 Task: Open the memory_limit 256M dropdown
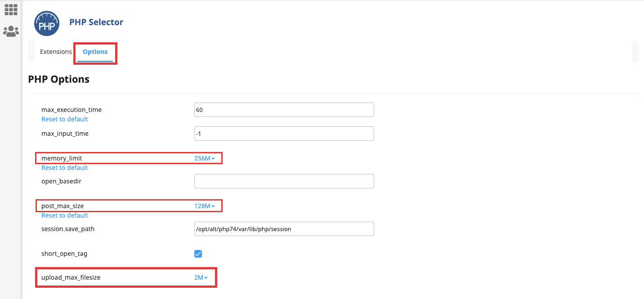coord(204,158)
